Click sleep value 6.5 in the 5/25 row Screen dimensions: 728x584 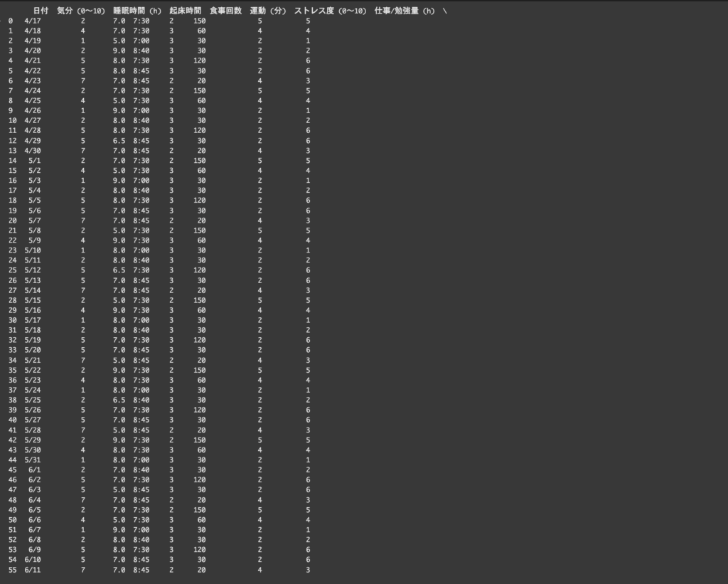(x=119, y=400)
